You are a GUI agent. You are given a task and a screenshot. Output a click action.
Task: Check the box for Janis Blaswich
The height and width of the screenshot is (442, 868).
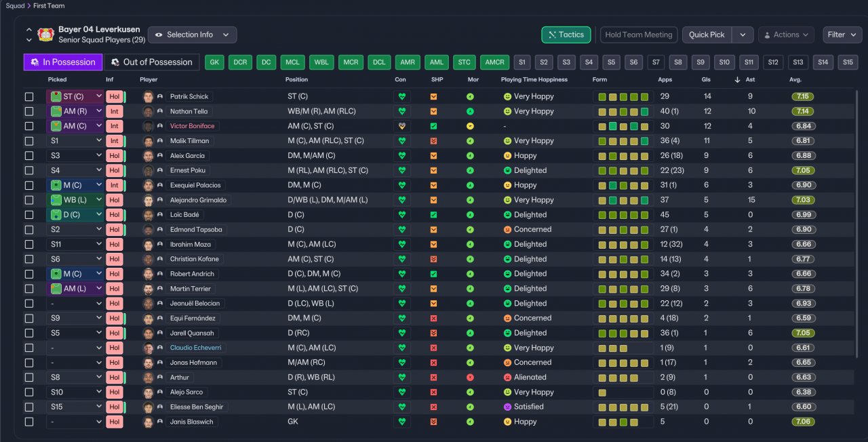(x=29, y=422)
